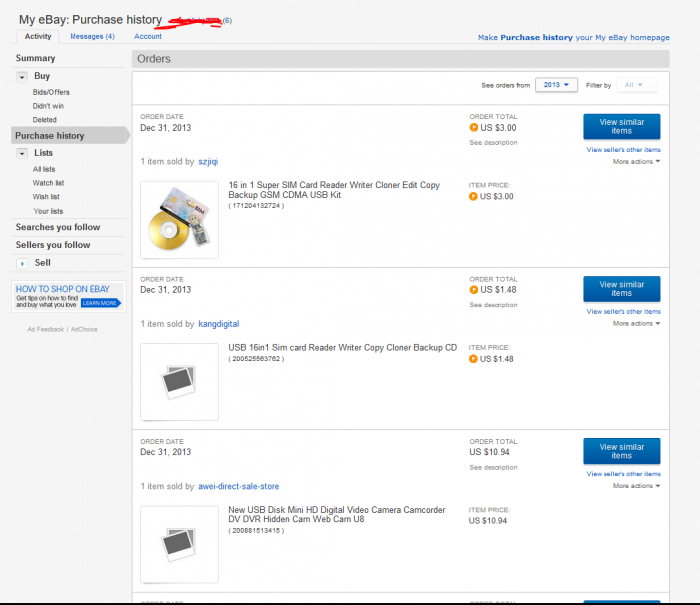Screen dimensions: 700x605
Task: Open the Filter by All dropdown
Action: point(637,85)
